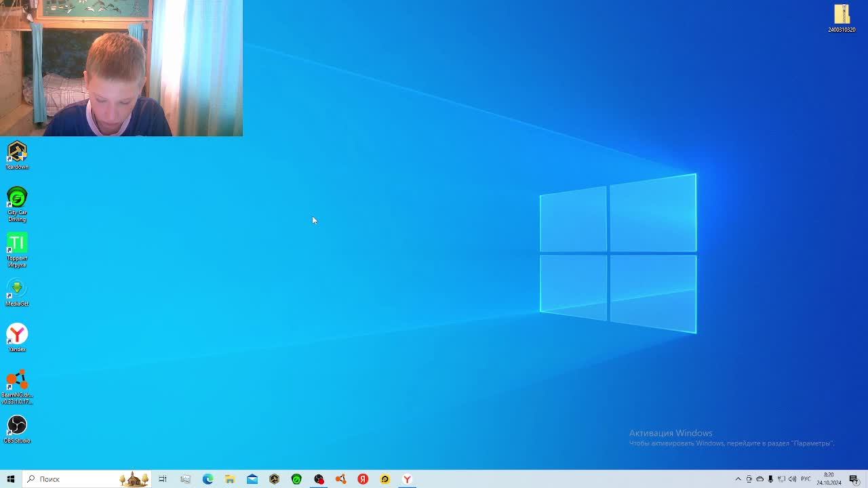Select the Teardown desktop shortcut

(x=17, y=153)
